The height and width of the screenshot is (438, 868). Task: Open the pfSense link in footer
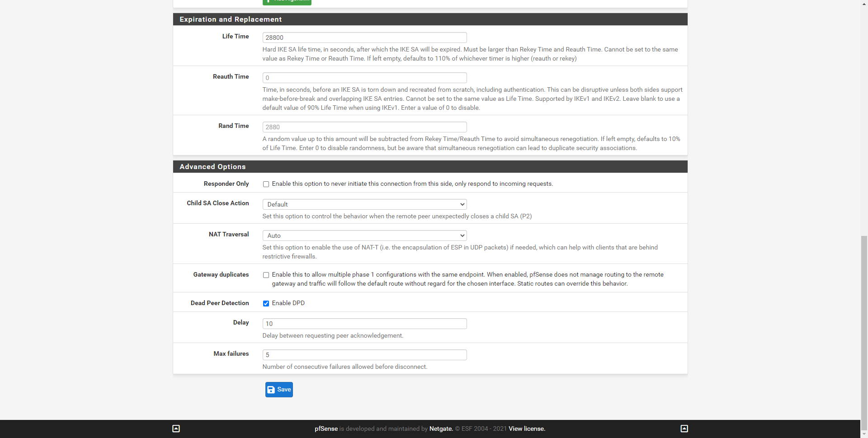pyautogui.click(x=326, y=429)
